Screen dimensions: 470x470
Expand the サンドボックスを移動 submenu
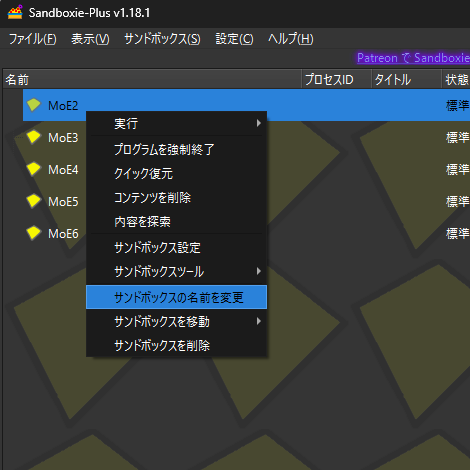click(176, 322)
